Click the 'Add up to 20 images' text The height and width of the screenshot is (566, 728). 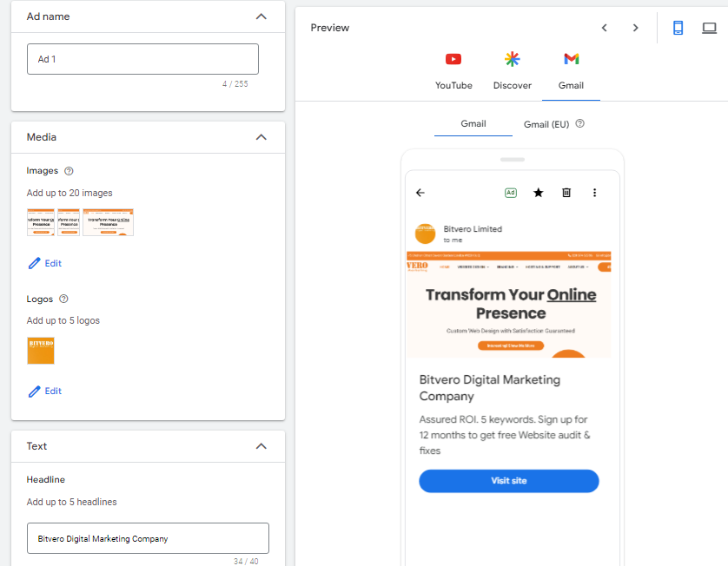(69, 193)
